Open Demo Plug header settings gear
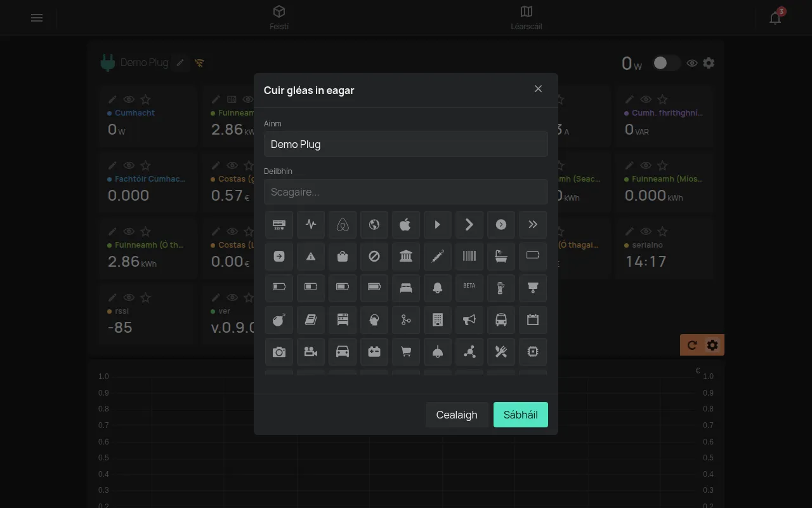The width and height of the screenshot is (812, 508). 709,63
